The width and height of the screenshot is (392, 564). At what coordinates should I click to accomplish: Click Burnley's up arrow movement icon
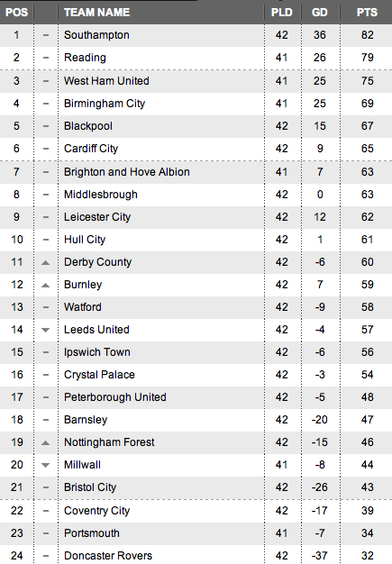click(x=45, y=286)
